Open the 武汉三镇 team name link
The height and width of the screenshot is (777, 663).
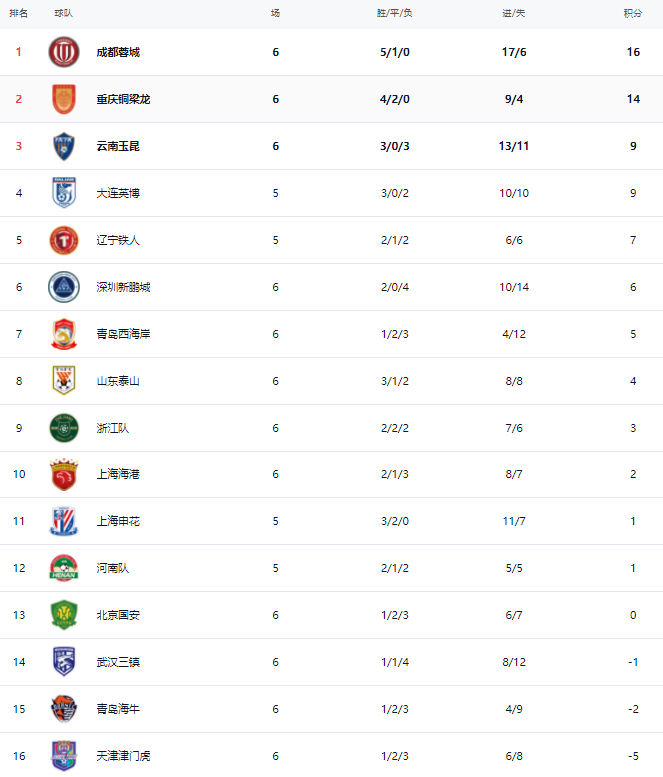click(118, 662)
